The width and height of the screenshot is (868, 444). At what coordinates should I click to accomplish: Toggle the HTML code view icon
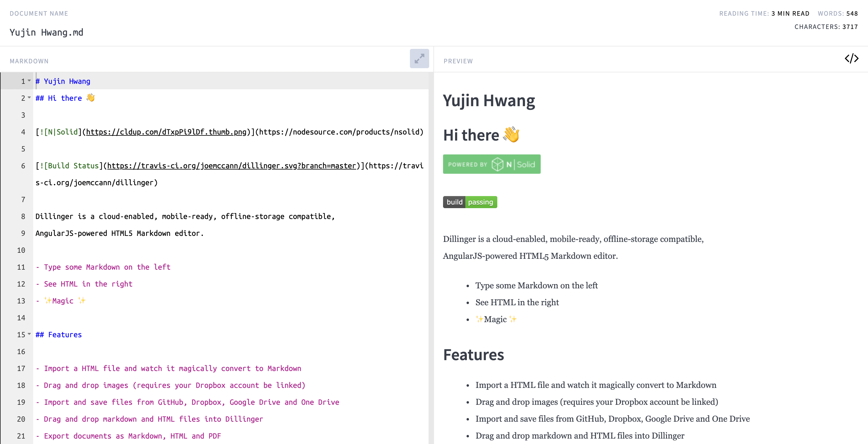tap(851, 58)
